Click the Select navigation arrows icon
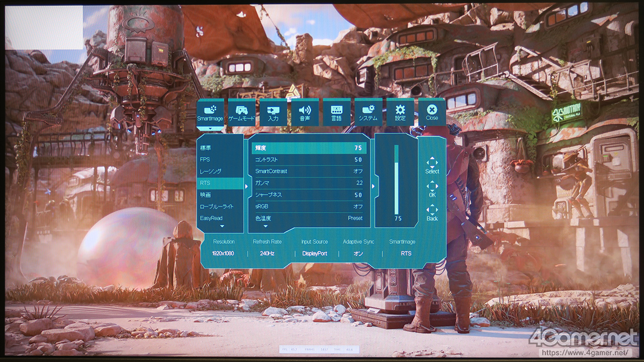Image resolution: width=644 pixels, height=362 pixels. pos(432,162)
